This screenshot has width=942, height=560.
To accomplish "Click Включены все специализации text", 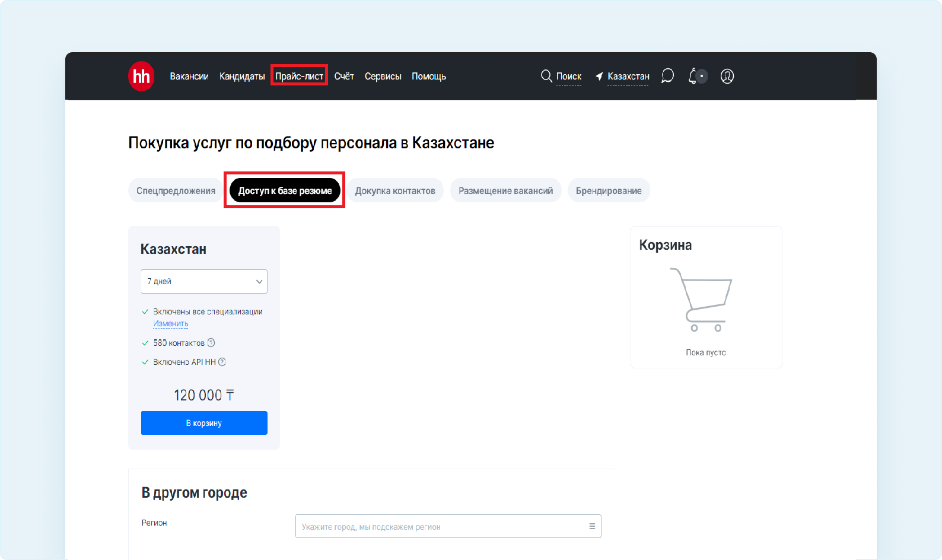I will coord(208,311).
